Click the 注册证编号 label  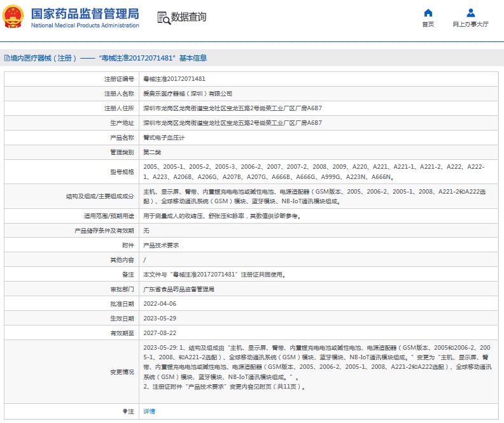point(119,79)
